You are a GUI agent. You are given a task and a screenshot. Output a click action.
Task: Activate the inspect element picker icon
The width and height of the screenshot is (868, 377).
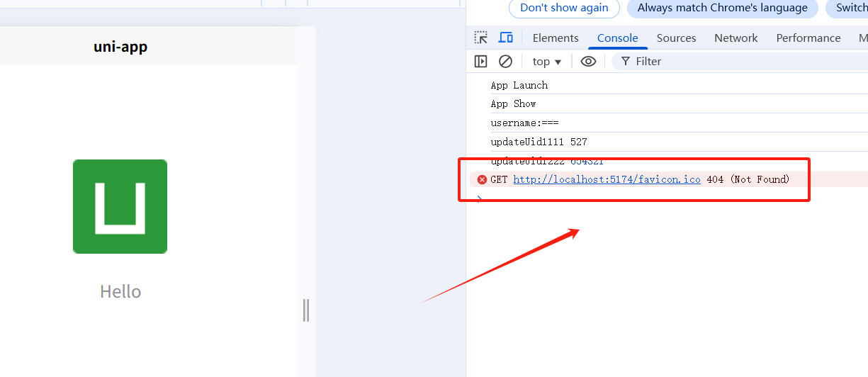point(481,38)
